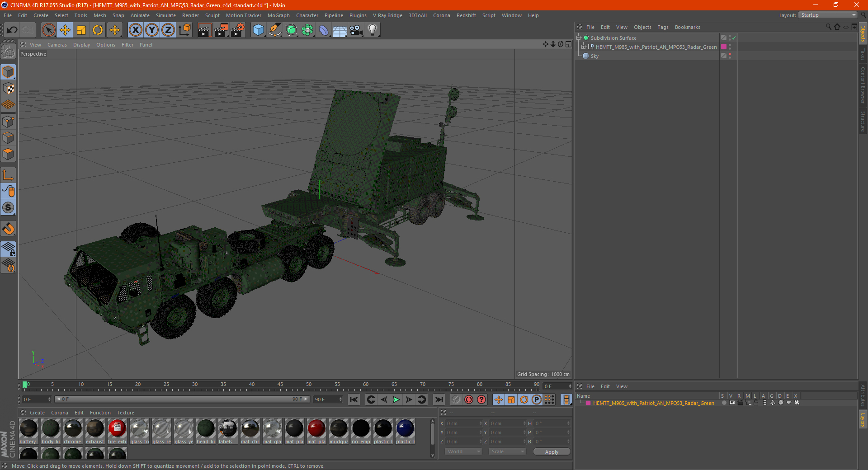Screen dimensions: 868x470
Task: Open the World coordinate dropdown
Action: (463, 451)
